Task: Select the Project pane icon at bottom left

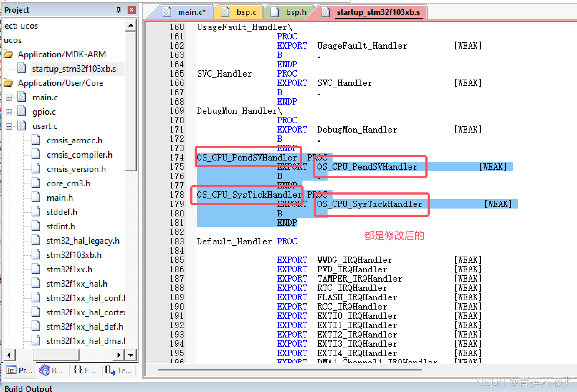Action: (x=11, y=370)
